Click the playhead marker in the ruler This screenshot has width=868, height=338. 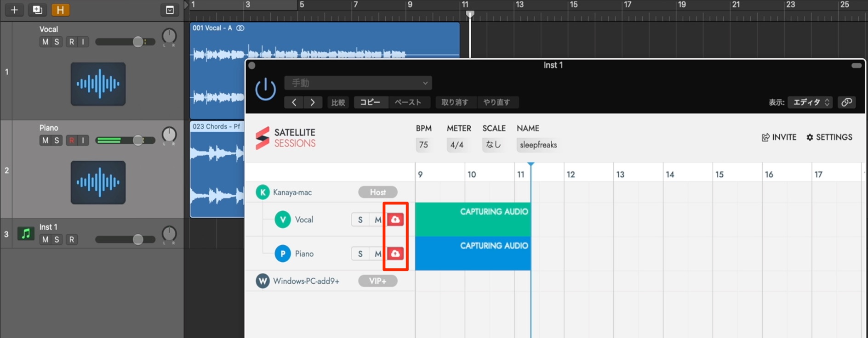coord(470,14)
